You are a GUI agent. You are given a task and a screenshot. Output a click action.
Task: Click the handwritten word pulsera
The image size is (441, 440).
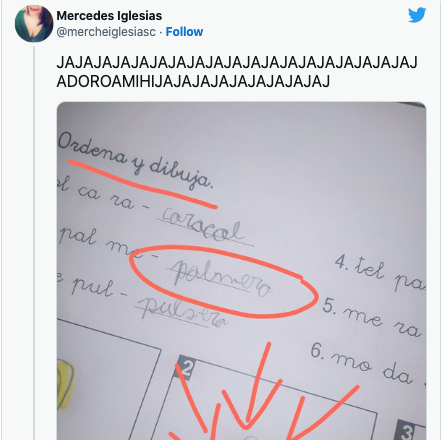181,312
